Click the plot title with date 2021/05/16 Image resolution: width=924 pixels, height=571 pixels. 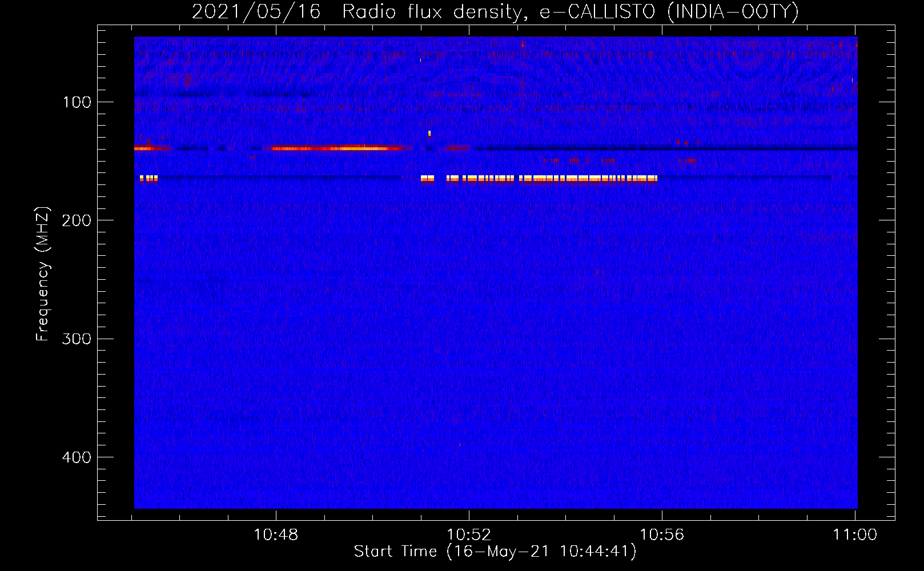point(495,11)
